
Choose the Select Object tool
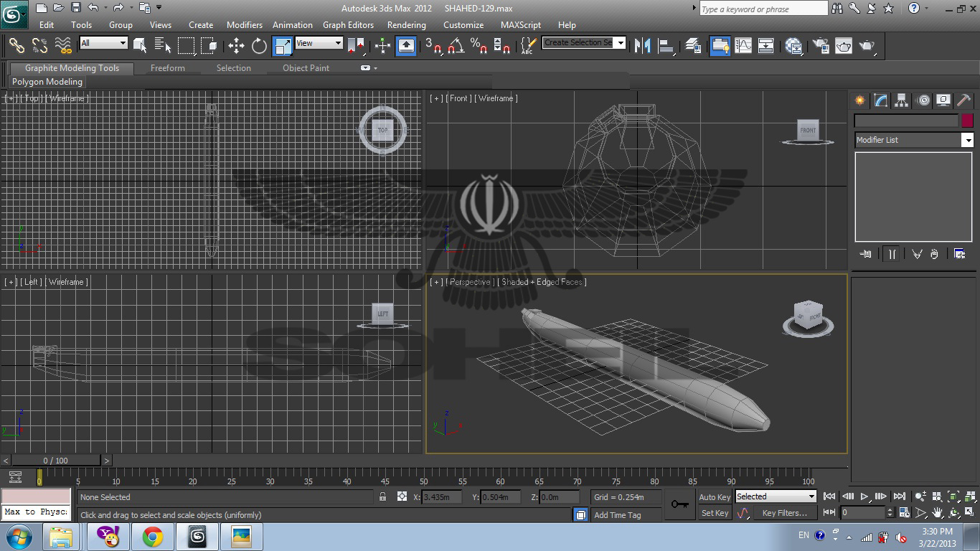[x=140, y=46]
